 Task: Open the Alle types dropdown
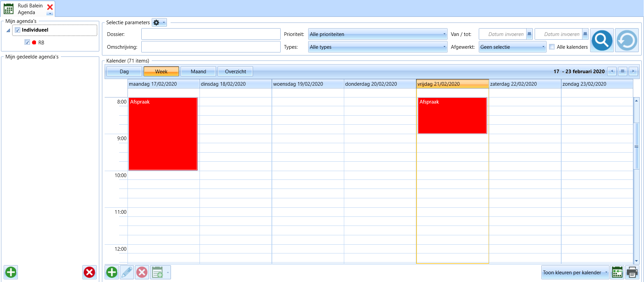[x=378, y=47]
